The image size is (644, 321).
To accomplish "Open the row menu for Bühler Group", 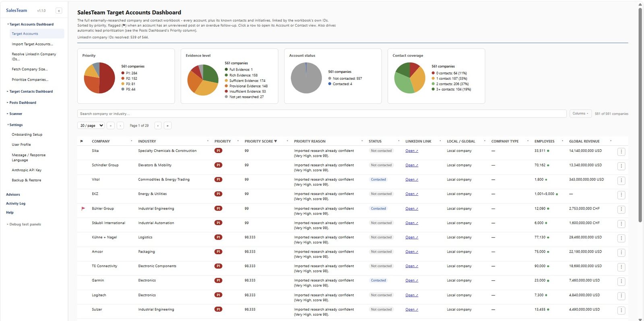I will (621, 209).
